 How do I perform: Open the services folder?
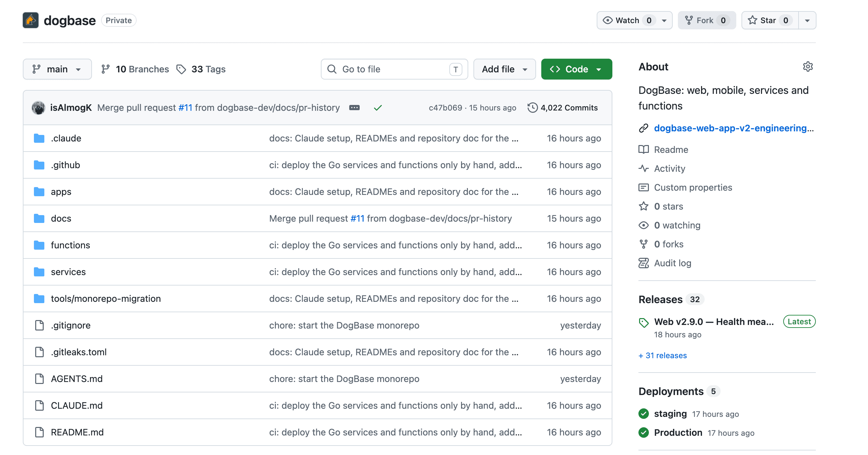point(68,272)
